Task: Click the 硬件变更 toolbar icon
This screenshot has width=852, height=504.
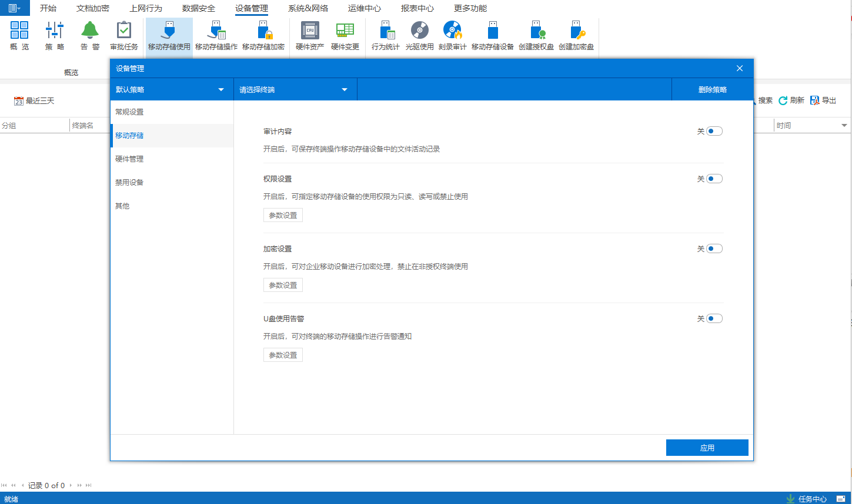Action: (345, 31)
